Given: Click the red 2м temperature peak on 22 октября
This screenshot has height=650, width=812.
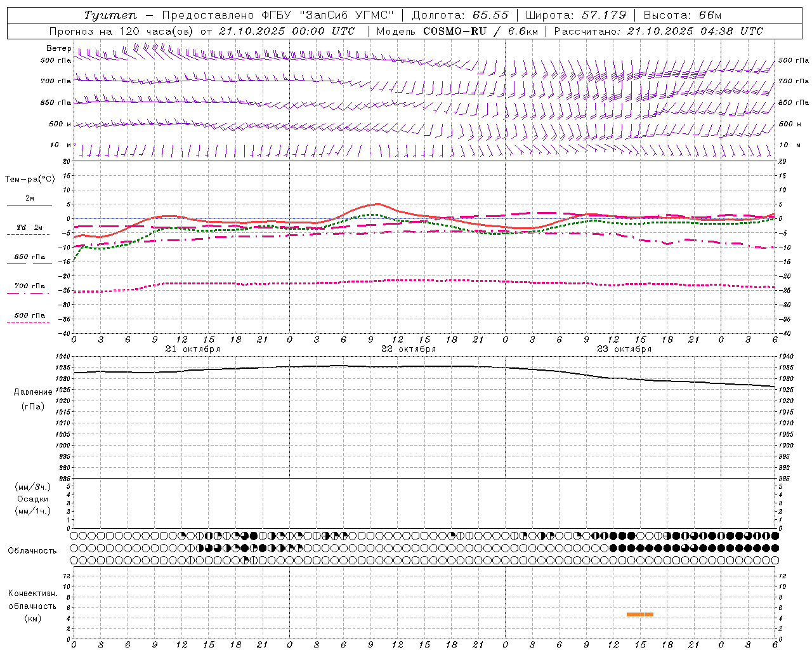Looking at the screenshot, I should 377,204.
